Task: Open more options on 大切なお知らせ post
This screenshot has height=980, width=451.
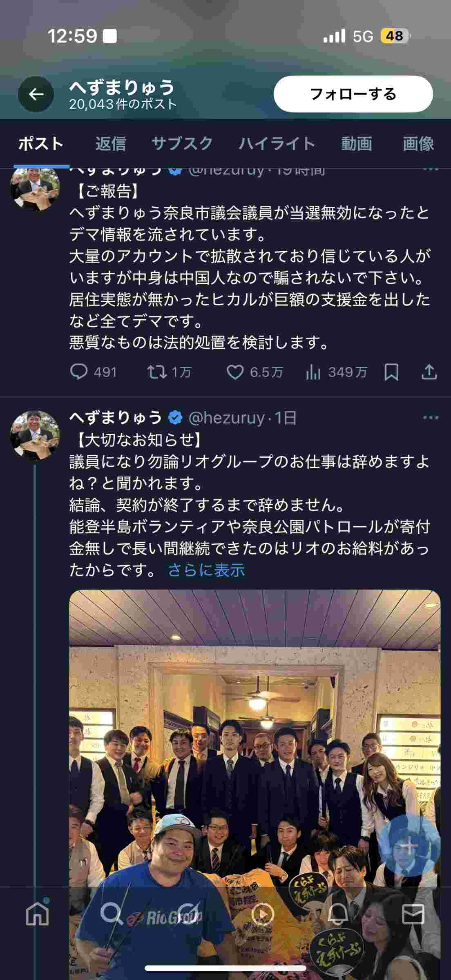Action: [x=431, y=417]
